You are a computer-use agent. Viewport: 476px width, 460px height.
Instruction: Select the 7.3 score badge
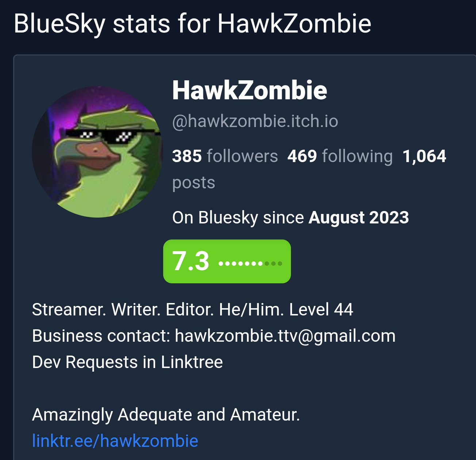tap(227, 261)
